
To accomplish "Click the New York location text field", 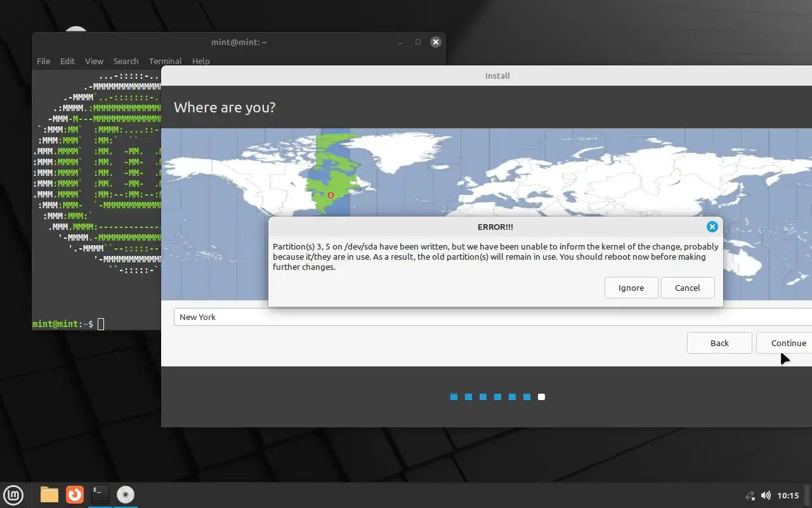I will (493, 317).
